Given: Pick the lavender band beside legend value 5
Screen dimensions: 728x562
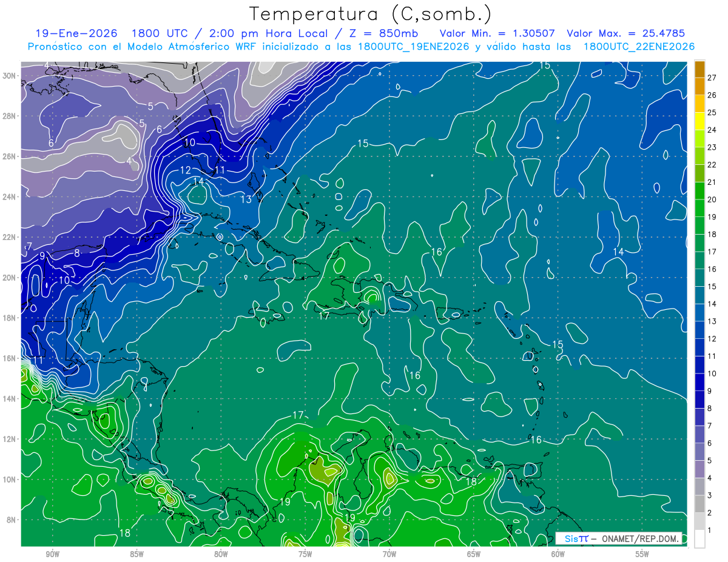Looking at the screenshot, I should 699,469.
